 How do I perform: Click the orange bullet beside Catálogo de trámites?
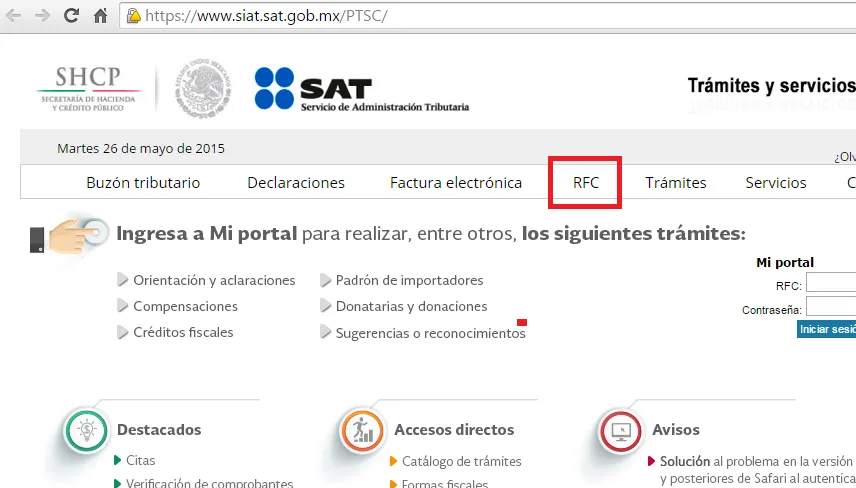[394, 461]
